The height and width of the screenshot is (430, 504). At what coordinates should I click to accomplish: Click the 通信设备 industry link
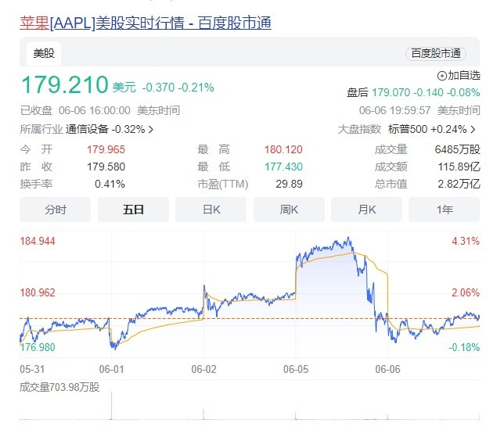(x=87, y=130)
